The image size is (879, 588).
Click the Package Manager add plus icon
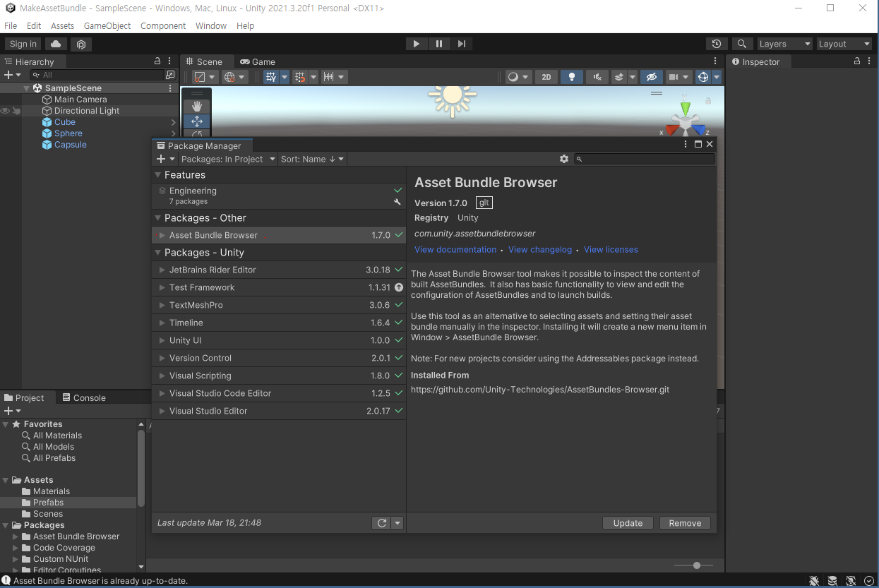(161, 159)
